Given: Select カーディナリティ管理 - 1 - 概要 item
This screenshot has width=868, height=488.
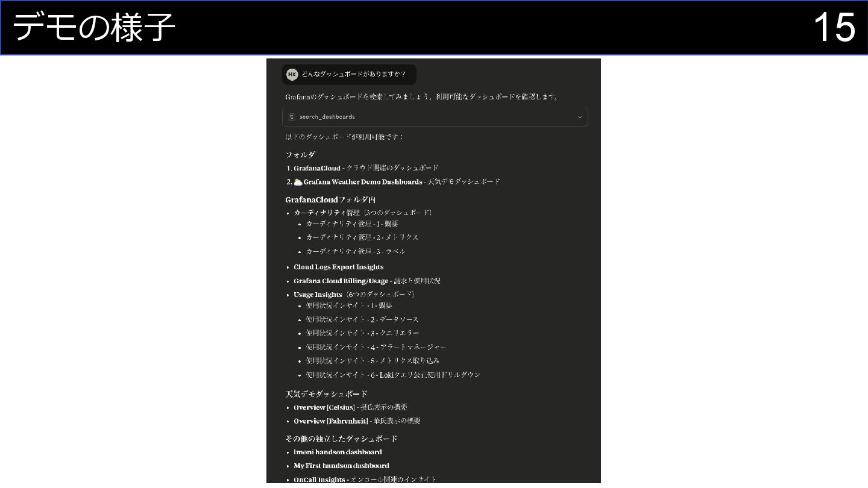Looking at the screenshot, I should [x=352, y=224].
